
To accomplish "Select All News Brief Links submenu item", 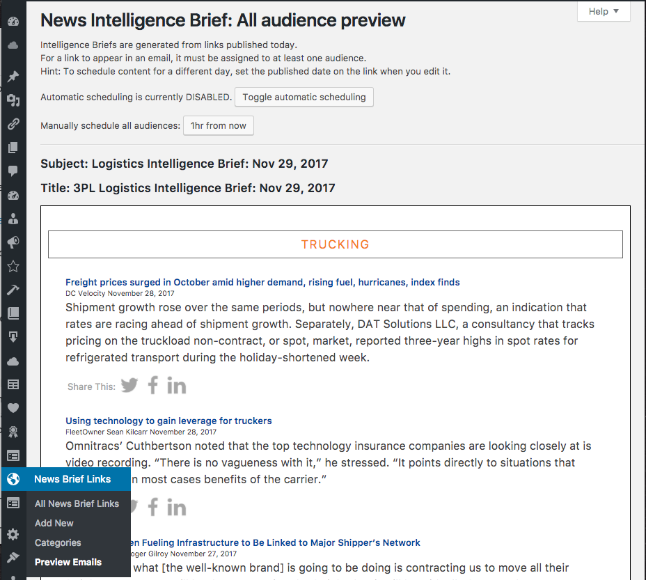I will tap(76, 504).
